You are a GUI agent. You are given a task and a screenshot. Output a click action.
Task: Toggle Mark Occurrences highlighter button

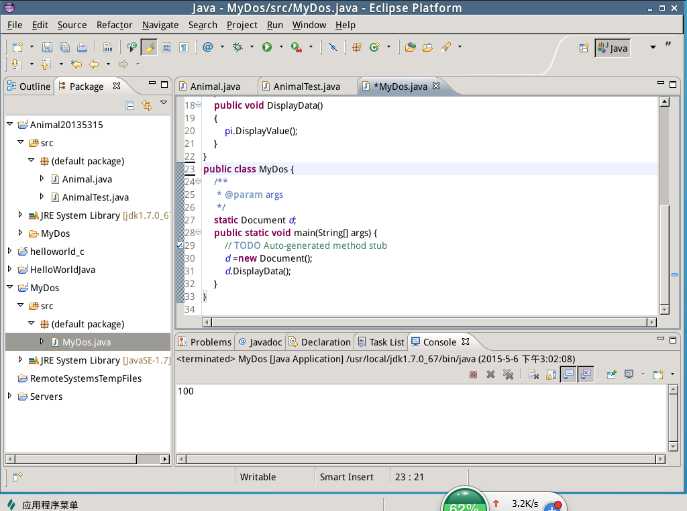click(x=149, y=47)
